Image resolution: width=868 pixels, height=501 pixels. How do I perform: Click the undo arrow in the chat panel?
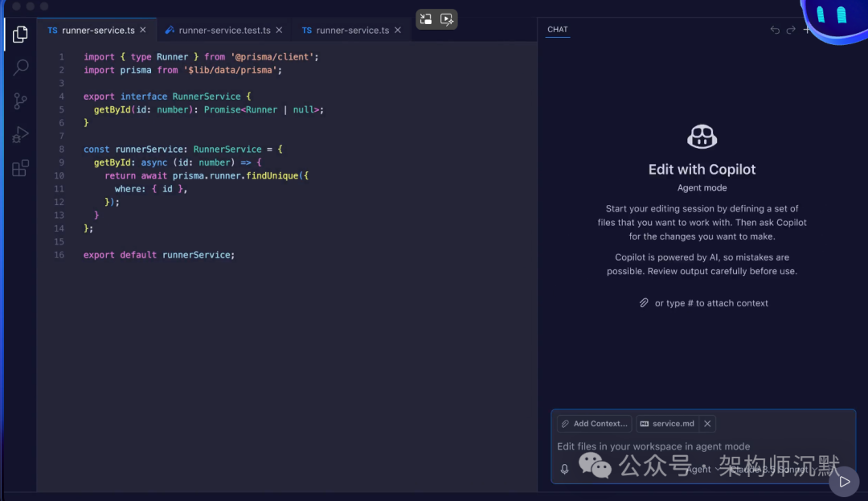(774, 29)
